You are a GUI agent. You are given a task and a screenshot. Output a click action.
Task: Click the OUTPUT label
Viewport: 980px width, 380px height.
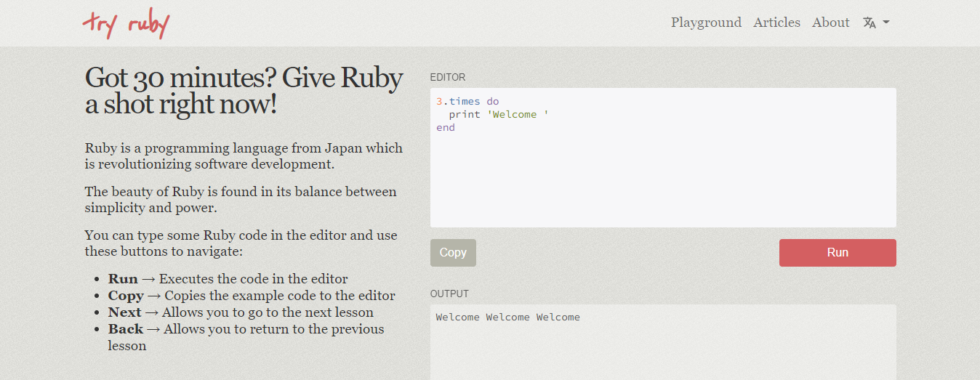click(449, 294)
